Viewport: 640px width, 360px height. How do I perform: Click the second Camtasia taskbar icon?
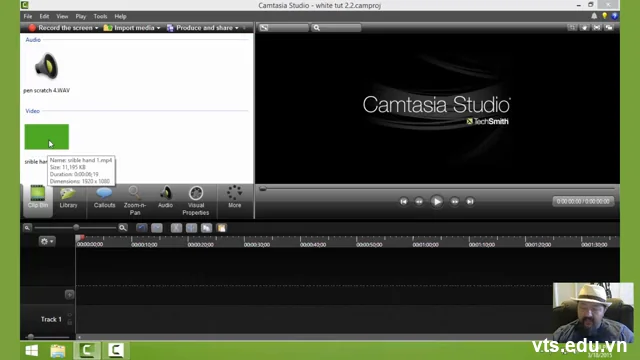(116, 350)
